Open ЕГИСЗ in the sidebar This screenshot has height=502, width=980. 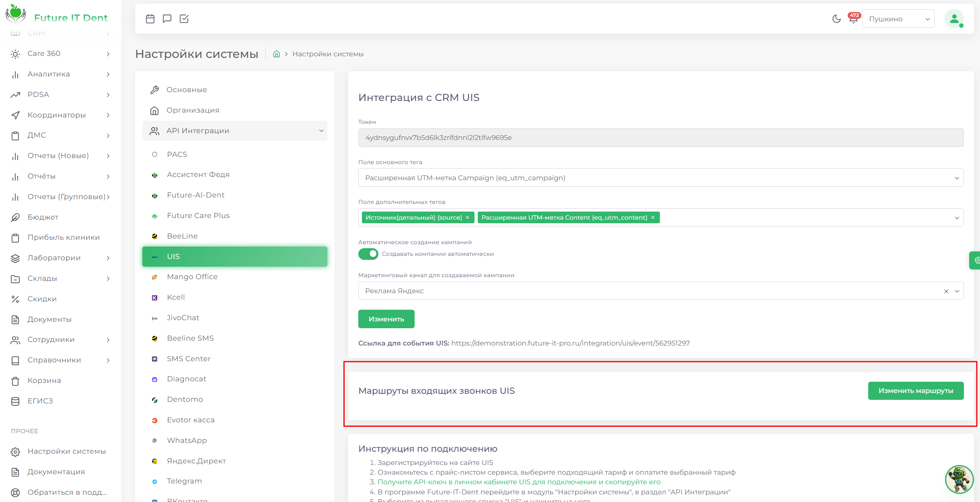pyautogui.click(x=60, y=401)
